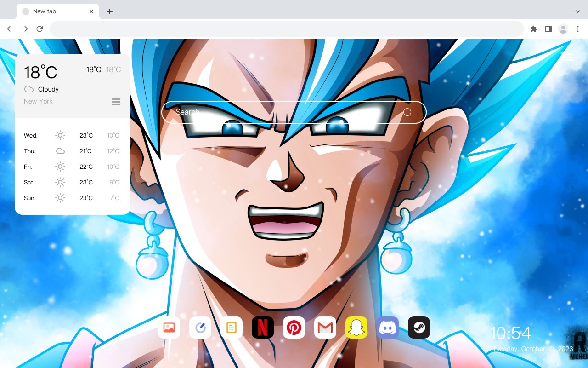The height and width of the screenshot is (368, 588).
Task: Click the browser address bar
Action: 287,29
